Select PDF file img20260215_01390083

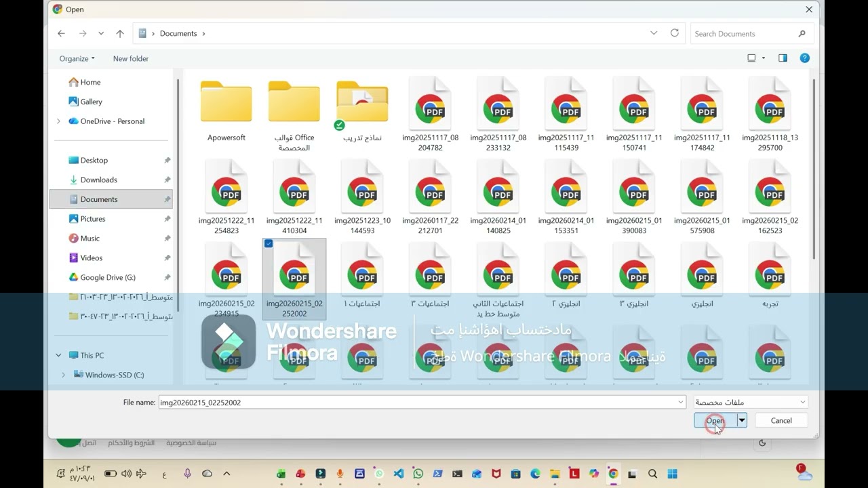pos(634,197)
